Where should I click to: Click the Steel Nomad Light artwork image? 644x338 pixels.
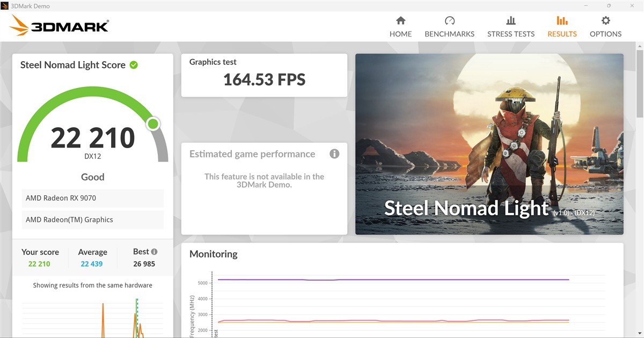[x=489, y=144]
